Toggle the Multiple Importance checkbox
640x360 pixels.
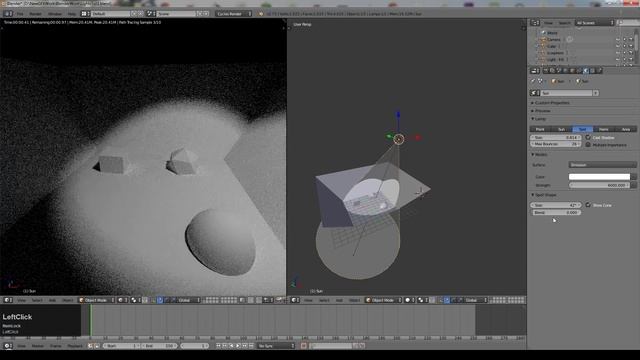588,144
